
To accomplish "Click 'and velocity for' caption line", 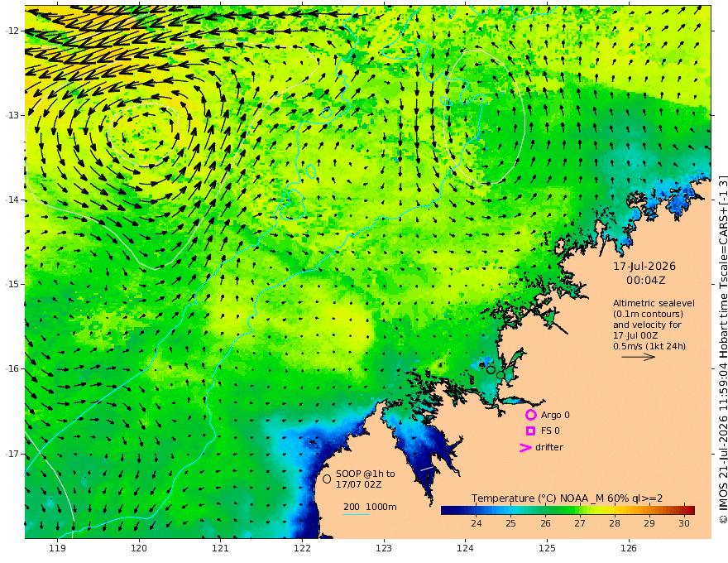I will [647, 325].
